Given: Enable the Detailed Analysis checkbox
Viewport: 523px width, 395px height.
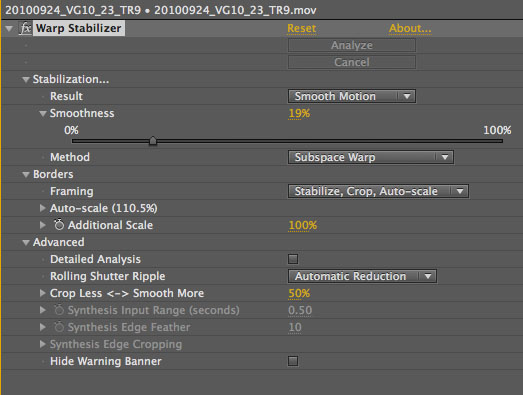Looking at the screenshot, I should coord(293,259).
